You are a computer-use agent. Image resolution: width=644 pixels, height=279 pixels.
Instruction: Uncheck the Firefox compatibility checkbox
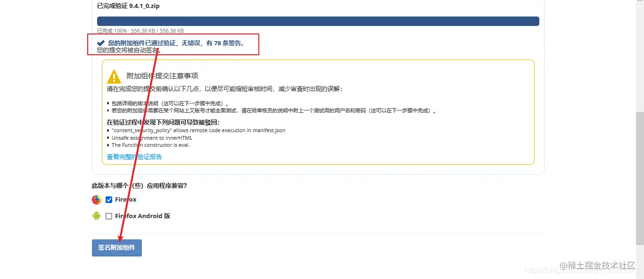pos(109,200)
